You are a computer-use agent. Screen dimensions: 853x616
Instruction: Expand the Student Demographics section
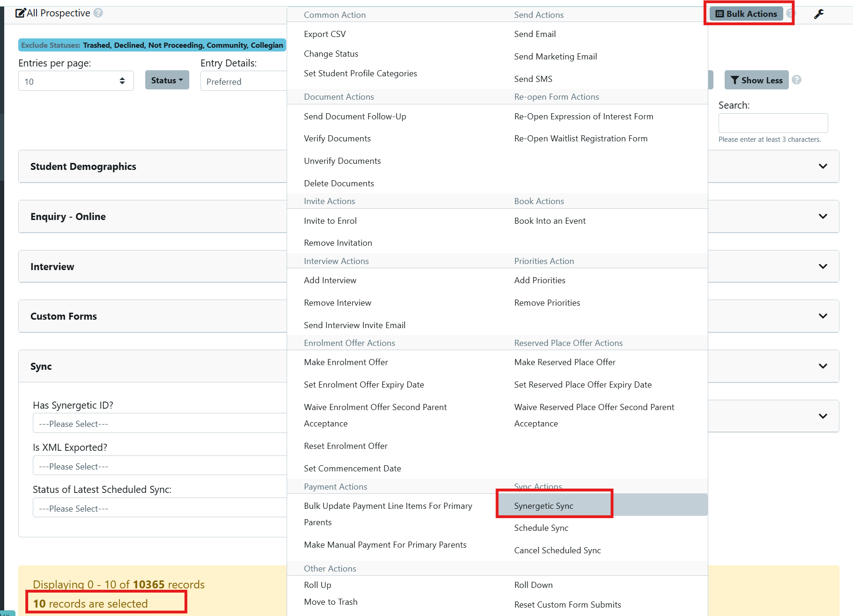pyautogui.click(x=823, y=166)
